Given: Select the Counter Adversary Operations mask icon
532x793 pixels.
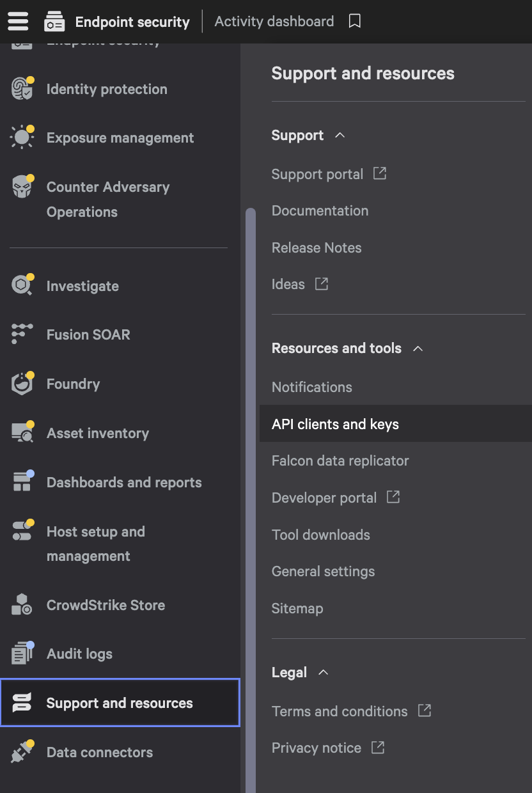Looking at the screenshot, I should pos(22,187).
